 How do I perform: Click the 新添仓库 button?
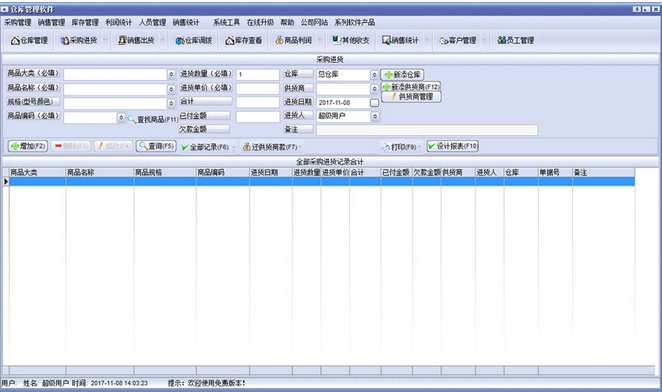point(402,75)
